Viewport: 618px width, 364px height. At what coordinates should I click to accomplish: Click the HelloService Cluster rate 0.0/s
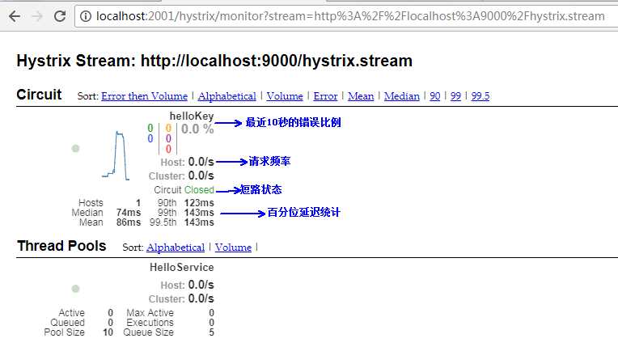[x=201, y=298]
